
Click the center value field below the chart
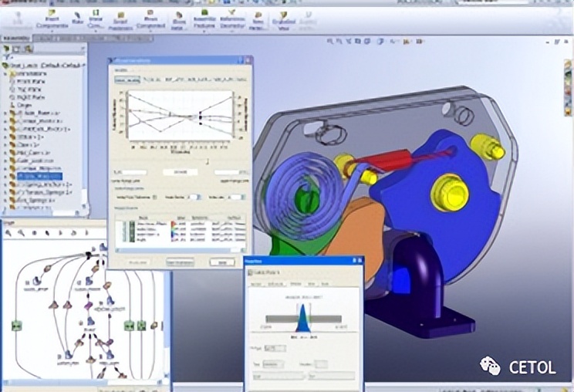tap(180, 172)
